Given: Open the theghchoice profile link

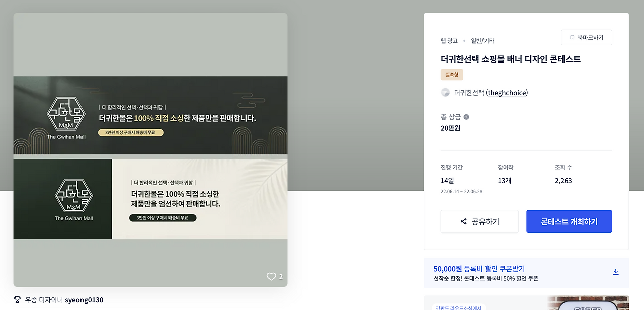Looking at the screenshot, I should pos(507,92).
